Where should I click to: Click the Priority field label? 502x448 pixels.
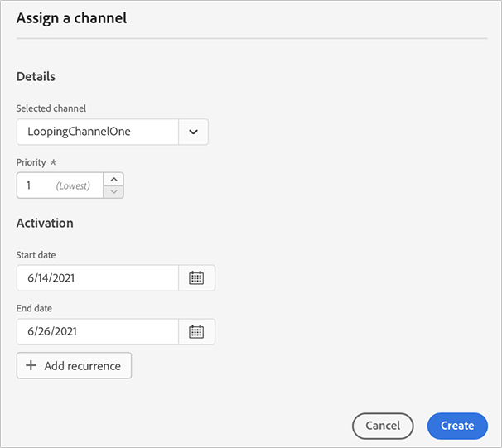pyautogui.click(x=31, y=162)
